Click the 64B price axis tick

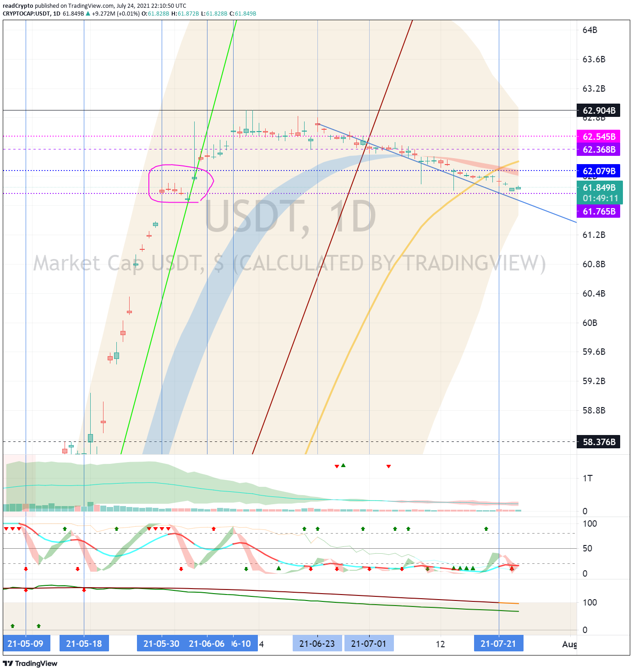(x=590, y=30)
